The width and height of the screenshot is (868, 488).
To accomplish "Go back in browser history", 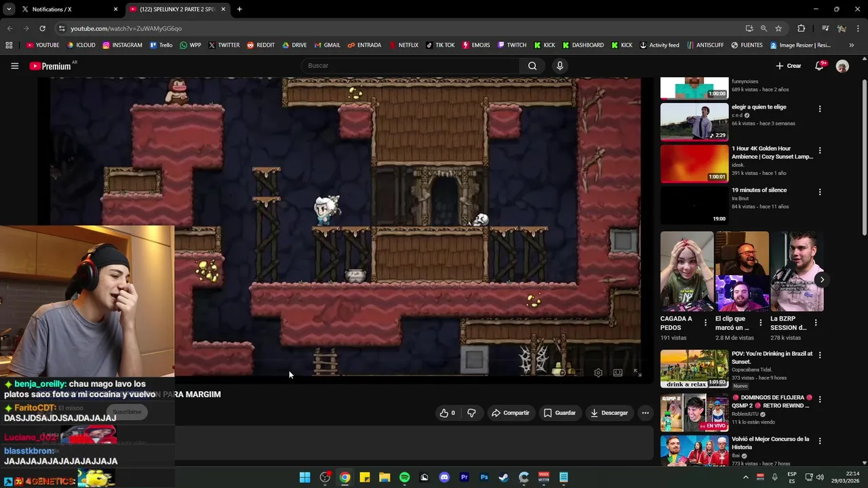I will pyautogui.click(x=9, y=28).
